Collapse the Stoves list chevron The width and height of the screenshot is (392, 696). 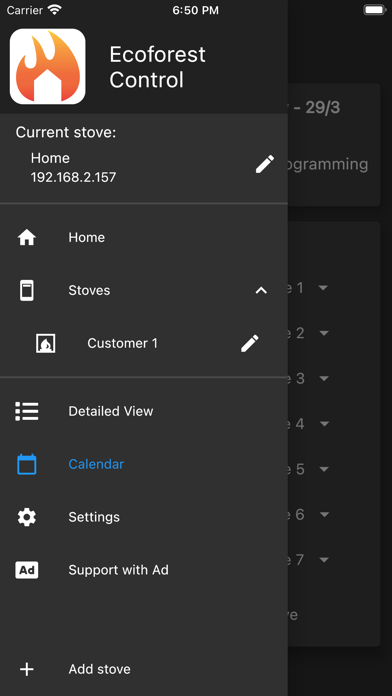click(x=261, y=290)
